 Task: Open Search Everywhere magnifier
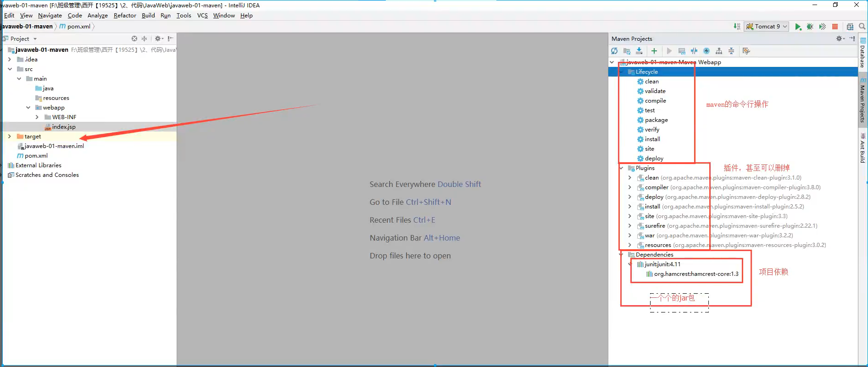point(862,27)
